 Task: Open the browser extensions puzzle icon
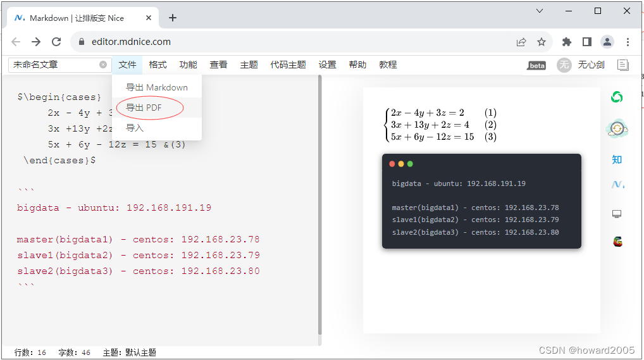[567, 42]
